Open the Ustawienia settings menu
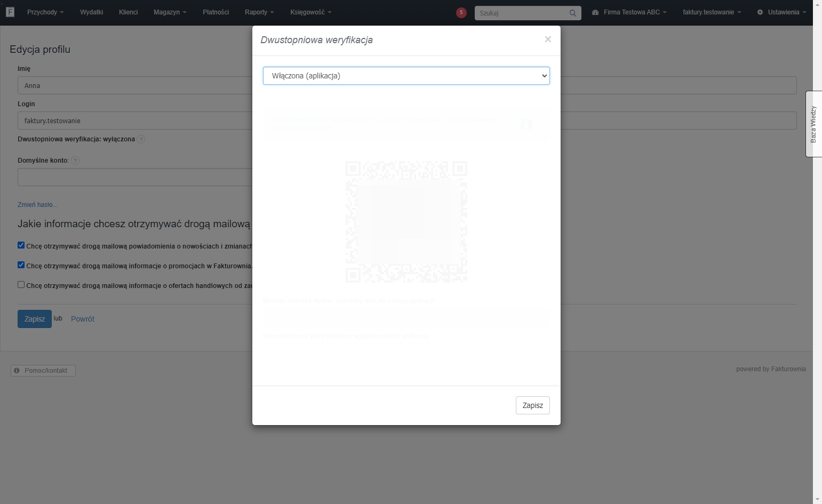 (x=781, y=12)
